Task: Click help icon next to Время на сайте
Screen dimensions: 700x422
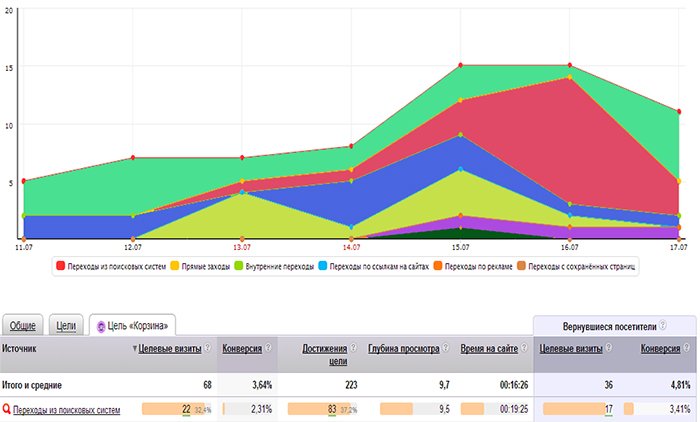Action: click(x=523, y=349)
